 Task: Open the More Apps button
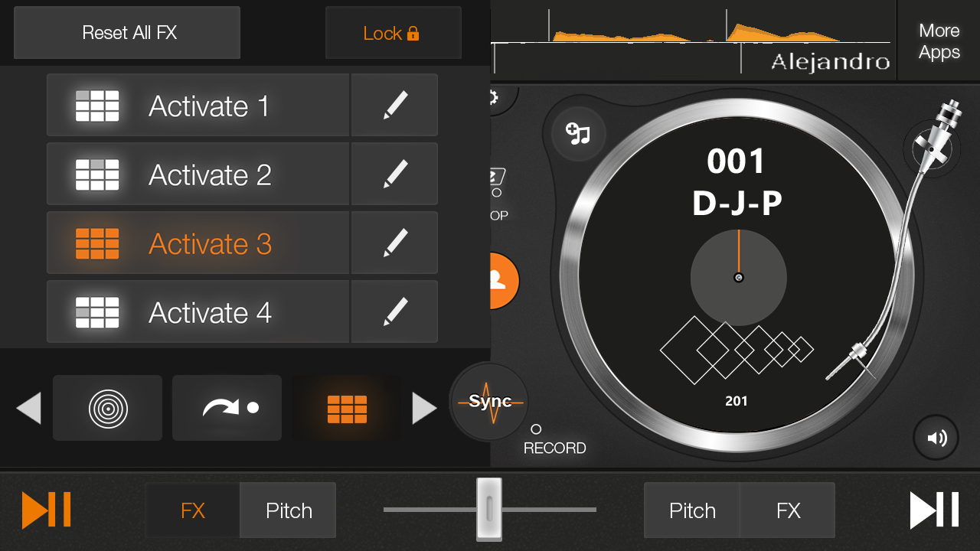pos(939,41)
